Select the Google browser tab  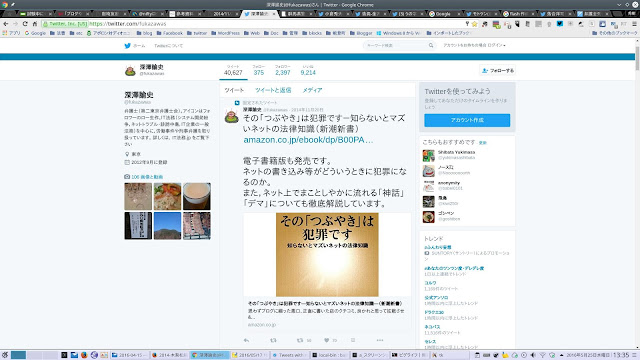[x=443, y=14]
